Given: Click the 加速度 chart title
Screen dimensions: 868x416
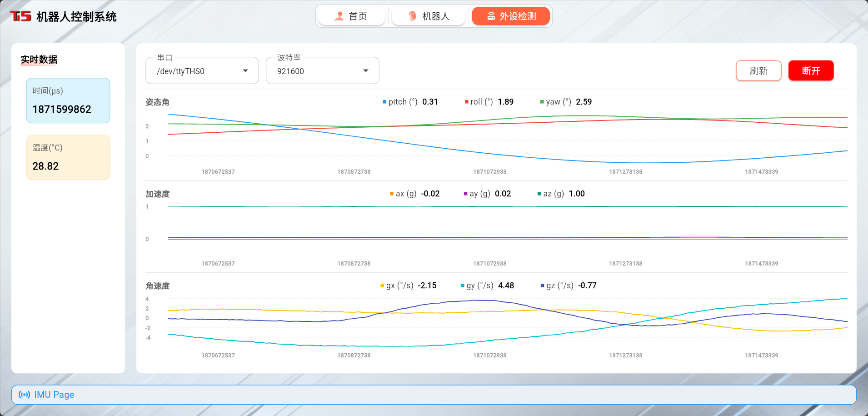Looking at the screenshot, I should pyautogui.click(x=157, y=194).
